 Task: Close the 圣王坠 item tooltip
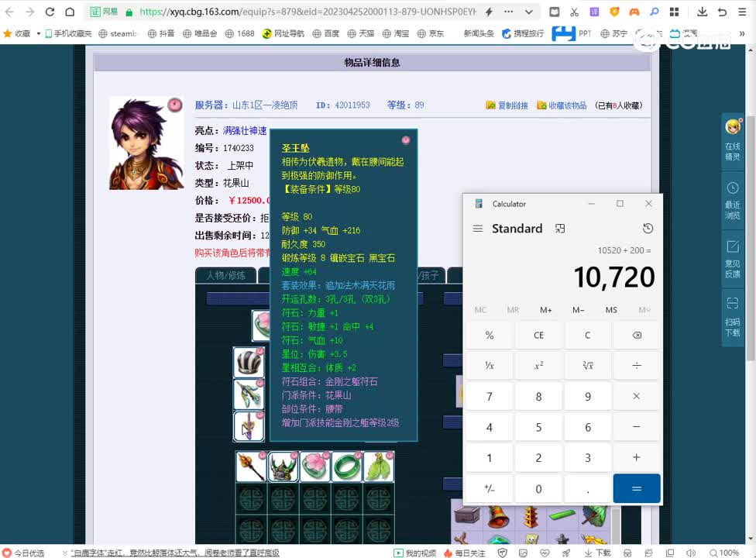(x=406, y=139)
